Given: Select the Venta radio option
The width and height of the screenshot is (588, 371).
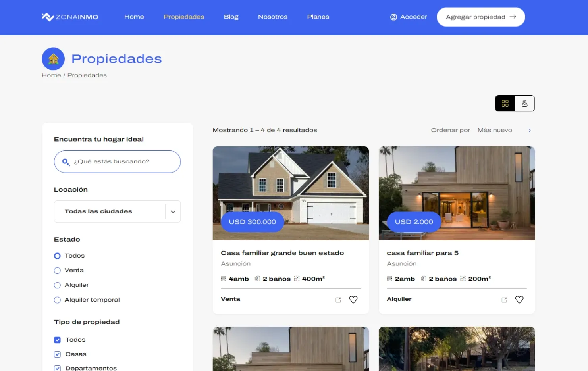Looking at the screenshot, I should (x=57, y=271).
